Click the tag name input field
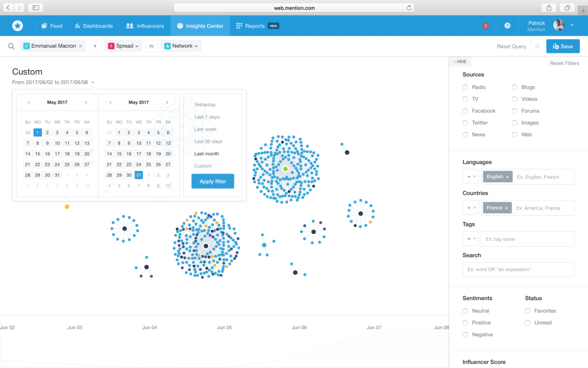This screenshot has width=588, height=368. [x=528, y=239]
